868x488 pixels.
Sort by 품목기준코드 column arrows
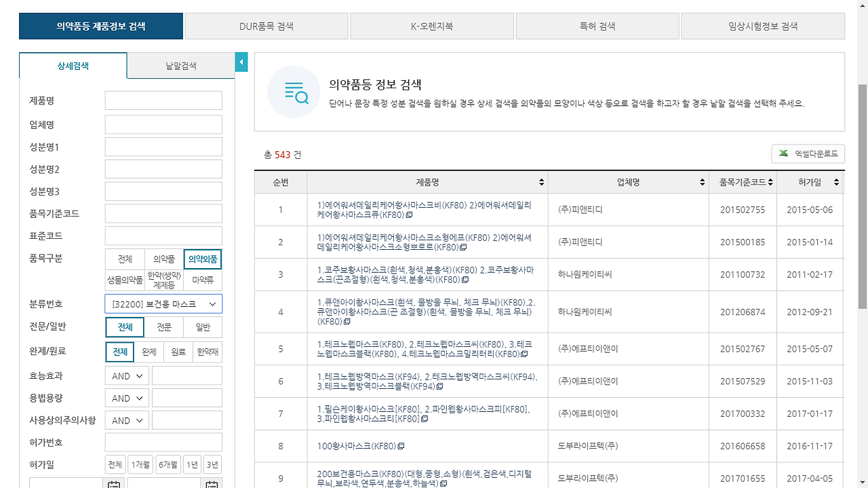point(771,183)
